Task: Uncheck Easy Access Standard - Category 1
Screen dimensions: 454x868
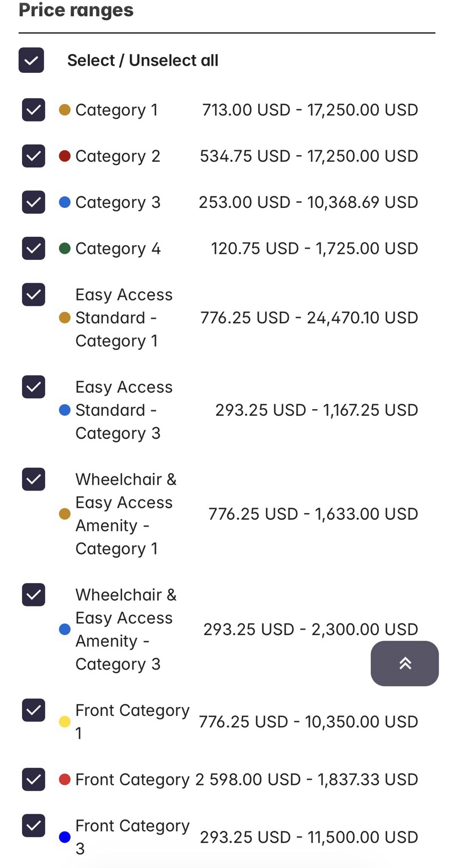Action: [x=33, y=294]
